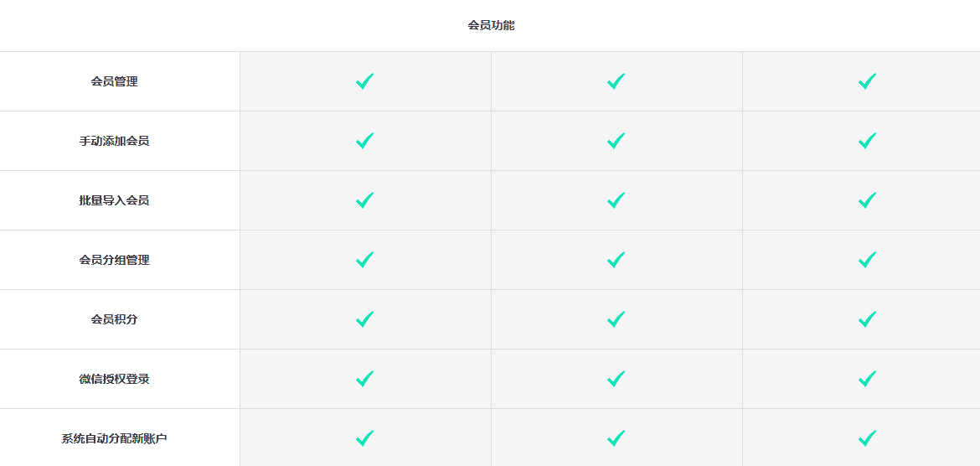The height and width of the screenshot is (466, 980).
Task: Click the 会员分组管理 row label
Action: [x=115, y=260]
